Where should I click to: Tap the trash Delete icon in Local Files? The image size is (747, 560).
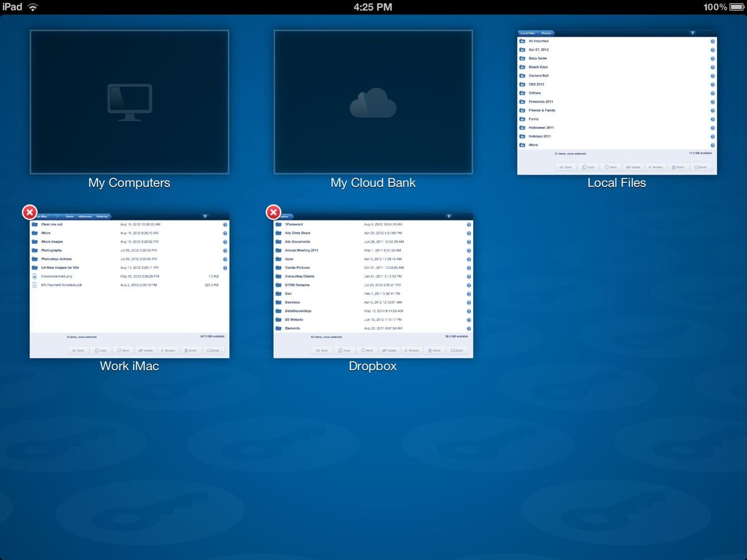point(679,167)
